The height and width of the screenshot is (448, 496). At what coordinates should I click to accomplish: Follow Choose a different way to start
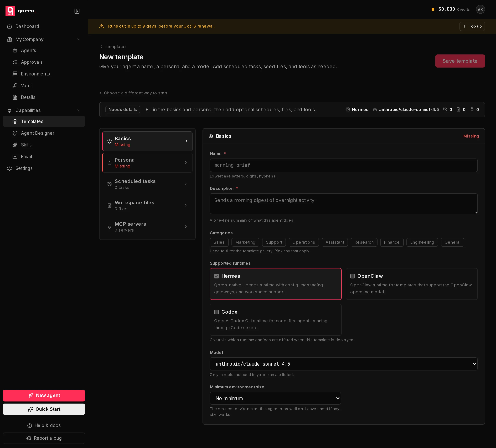click(133, 93)
